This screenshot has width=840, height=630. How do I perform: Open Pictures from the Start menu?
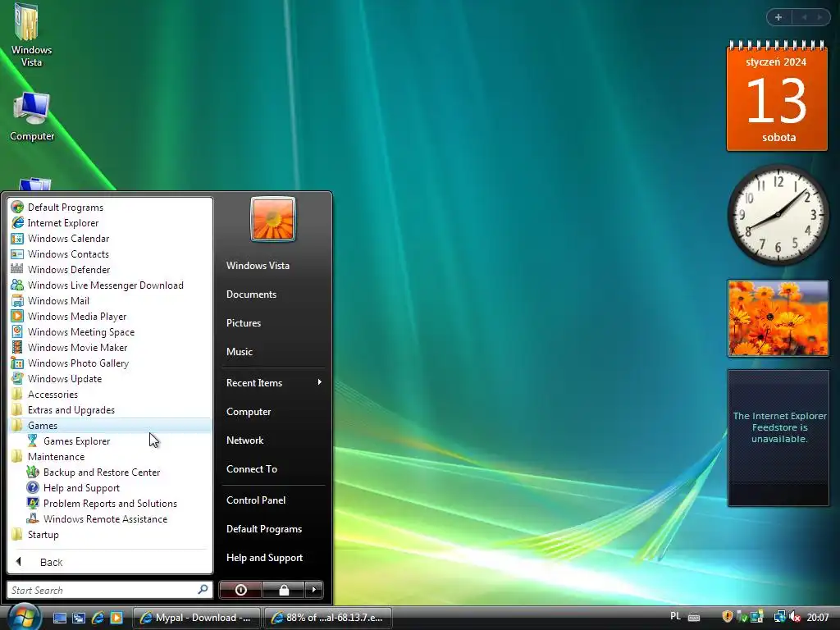pos(243,323)
